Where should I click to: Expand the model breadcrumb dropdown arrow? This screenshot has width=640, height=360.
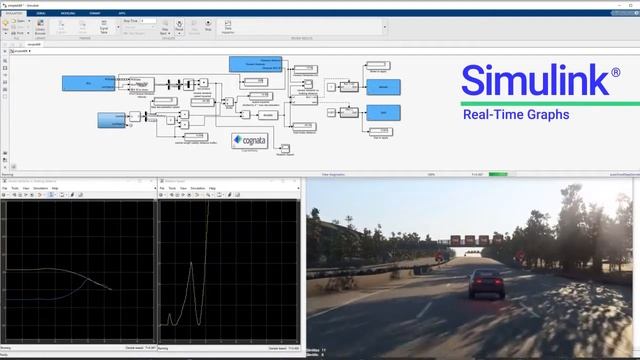pos(29,51)
